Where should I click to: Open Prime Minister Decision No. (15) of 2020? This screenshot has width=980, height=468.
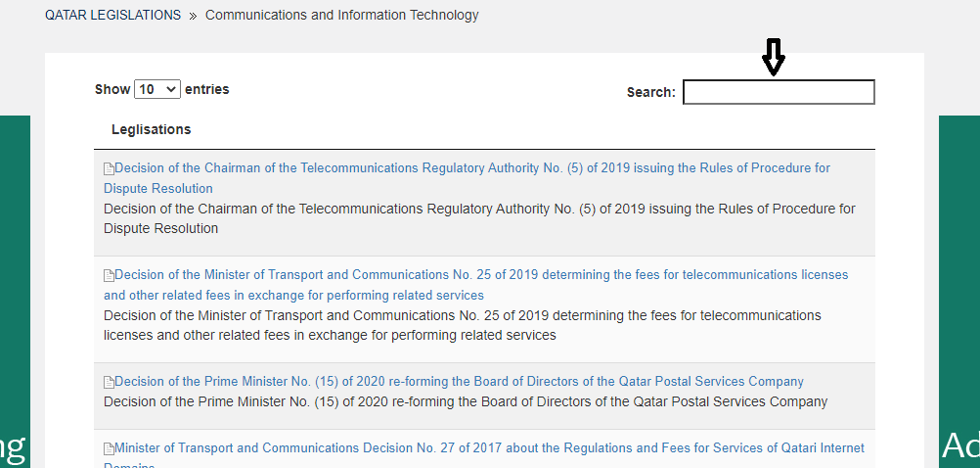click(459, 382)
